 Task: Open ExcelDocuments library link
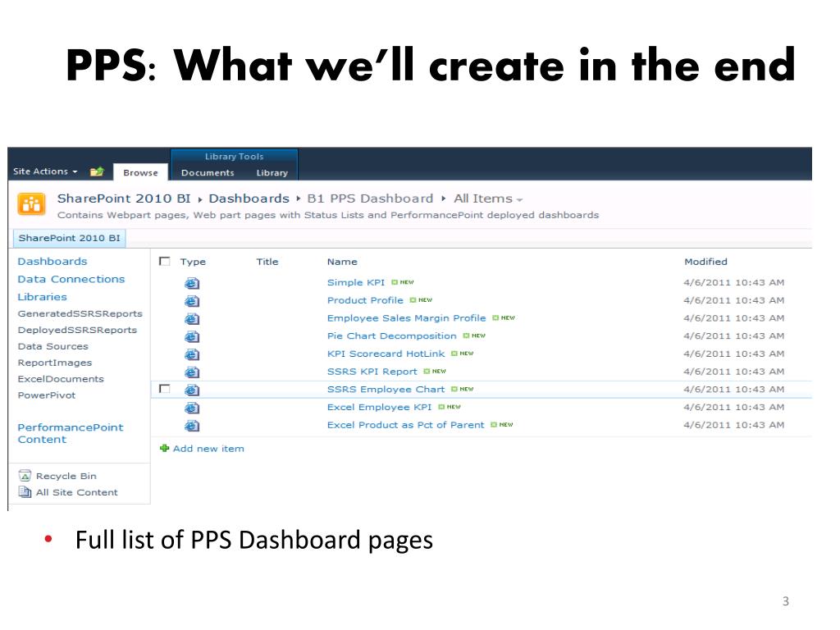point(61,379)
